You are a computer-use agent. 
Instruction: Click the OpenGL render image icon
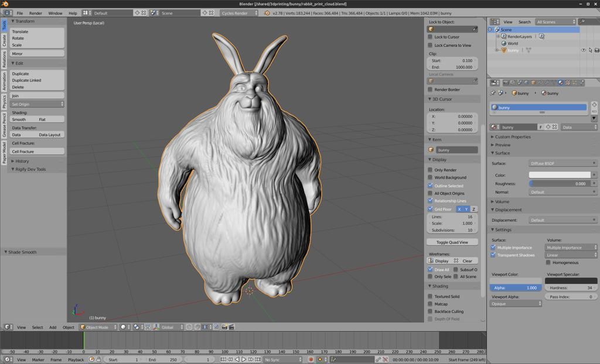coord(224,327)
